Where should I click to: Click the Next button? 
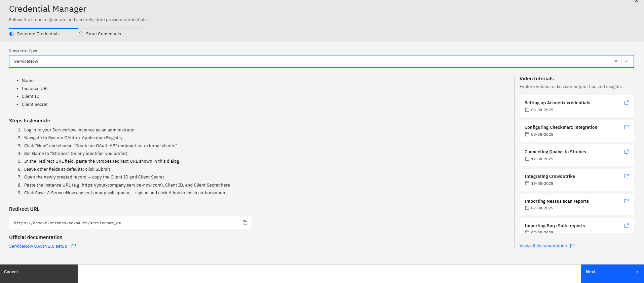click(612, 274)
